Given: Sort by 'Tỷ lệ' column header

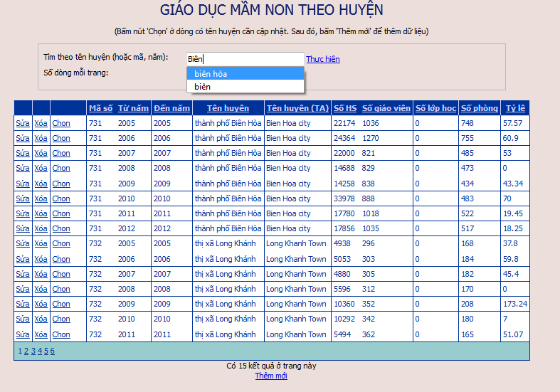Looking at the screenshot, I should tap(515, 108).
